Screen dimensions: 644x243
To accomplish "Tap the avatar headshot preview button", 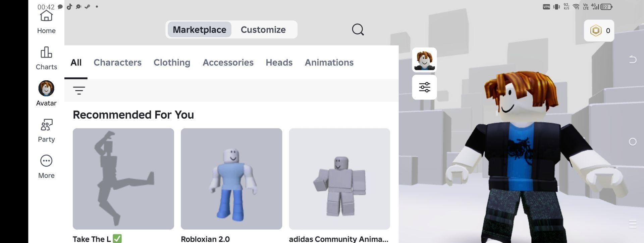I will (424, 60).
